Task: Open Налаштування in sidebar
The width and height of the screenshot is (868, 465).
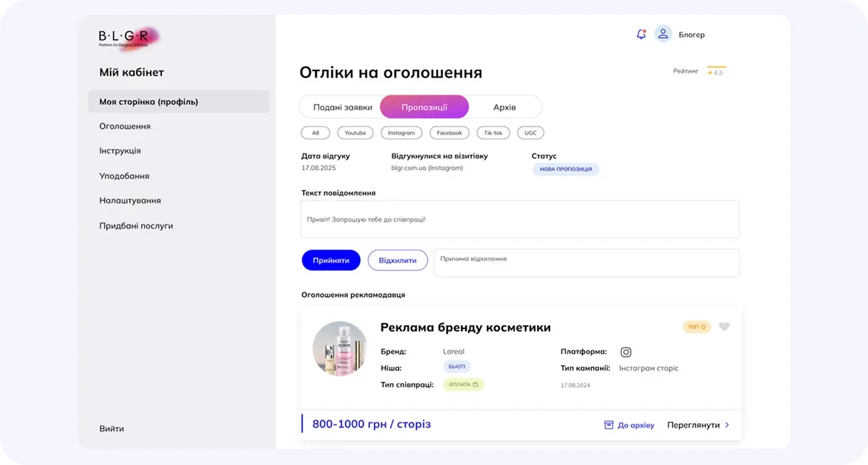Action: coord(130,201)
